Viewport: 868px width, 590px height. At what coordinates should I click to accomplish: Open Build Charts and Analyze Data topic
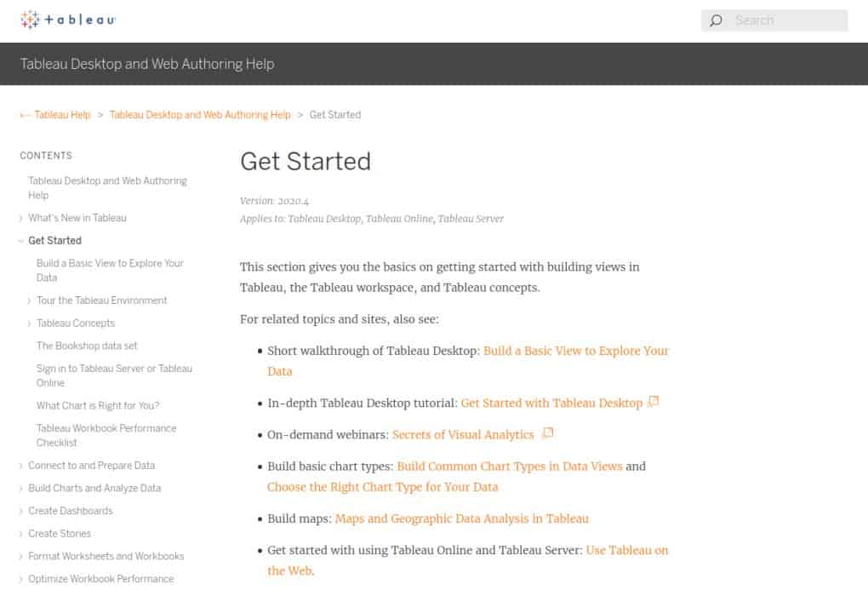94,488
